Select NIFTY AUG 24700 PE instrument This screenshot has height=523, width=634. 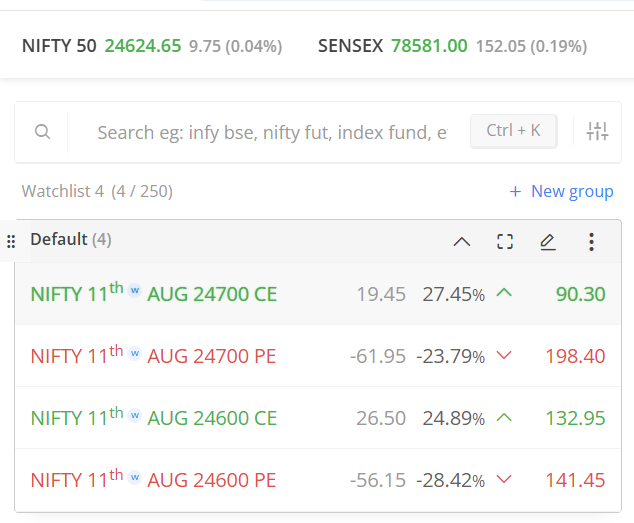point(154,356)
